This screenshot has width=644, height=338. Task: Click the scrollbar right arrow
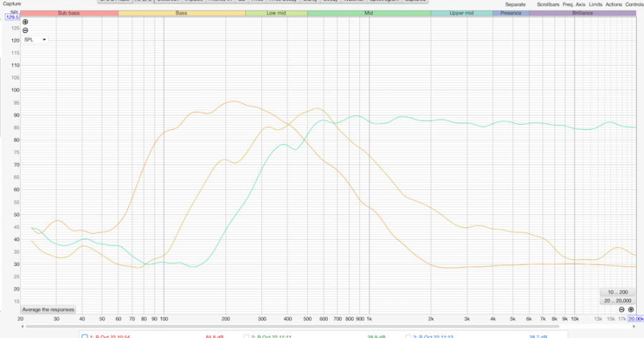coord(635,327)
